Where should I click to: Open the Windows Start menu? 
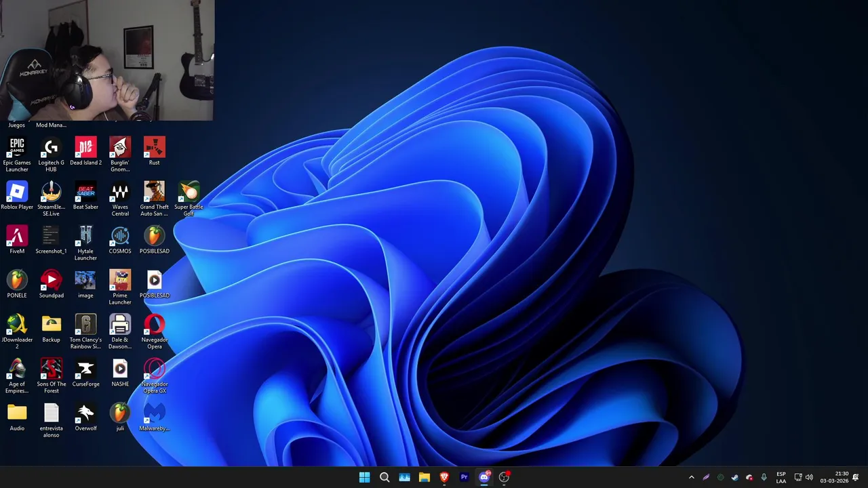point(364,477)
